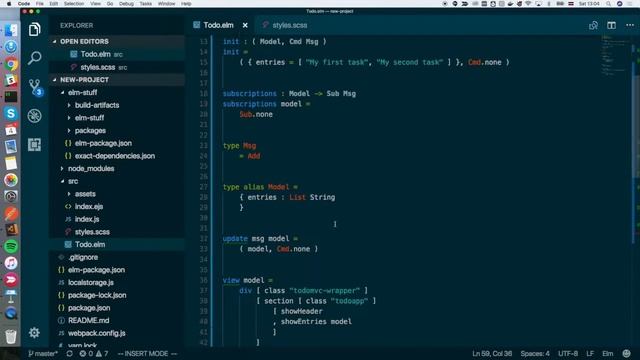640x360 pixels.
Task: Open the Explorer view in activity bar
Action: 35,29
